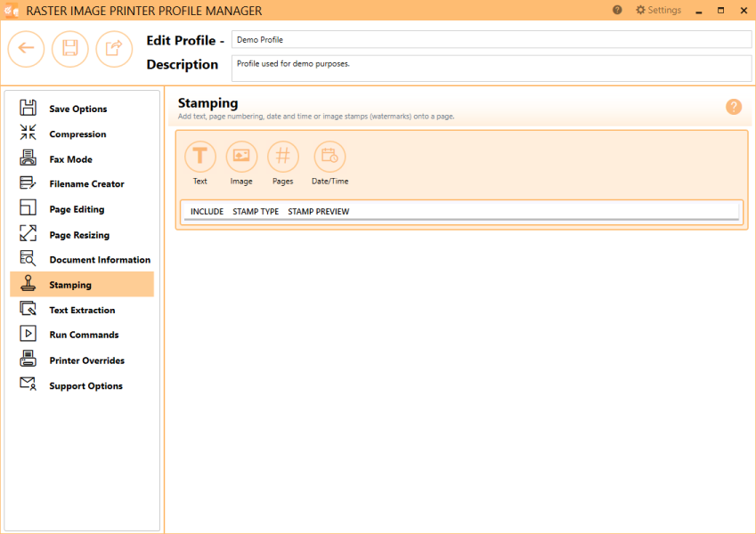The height and width of the screenshot is (534, 756).
Task: Click the Document Information magnifier icon
Action: pos(28,258)
